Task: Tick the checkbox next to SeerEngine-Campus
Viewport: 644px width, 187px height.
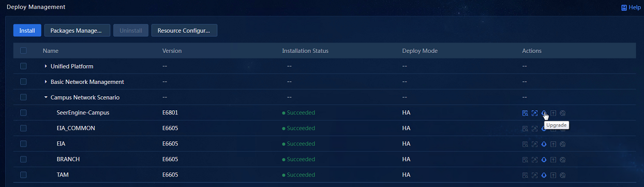Action: [x=23, y=112]
